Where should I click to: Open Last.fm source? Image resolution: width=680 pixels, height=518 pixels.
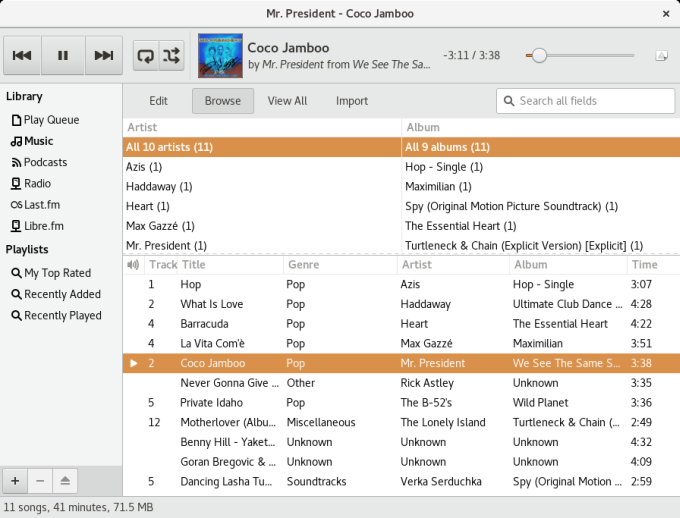pos(36,205)
